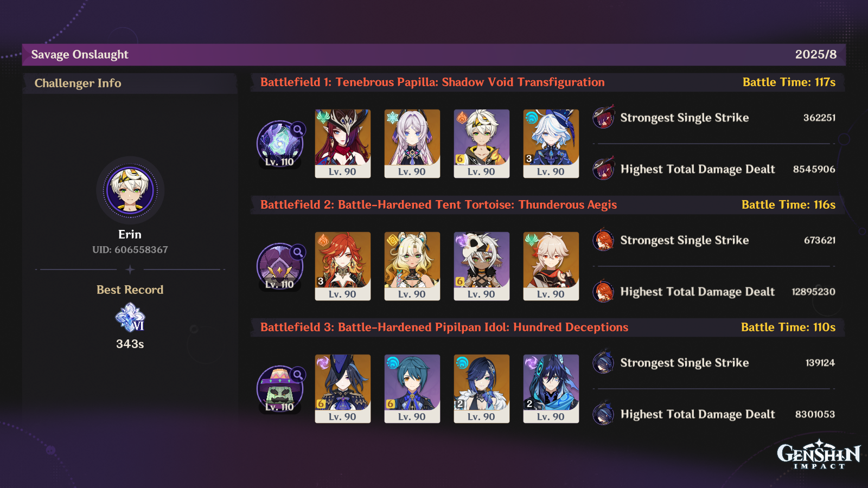868x488 pixels.
Task: Click the Battlefield 1 title header
Action: (x=432, y=82)
